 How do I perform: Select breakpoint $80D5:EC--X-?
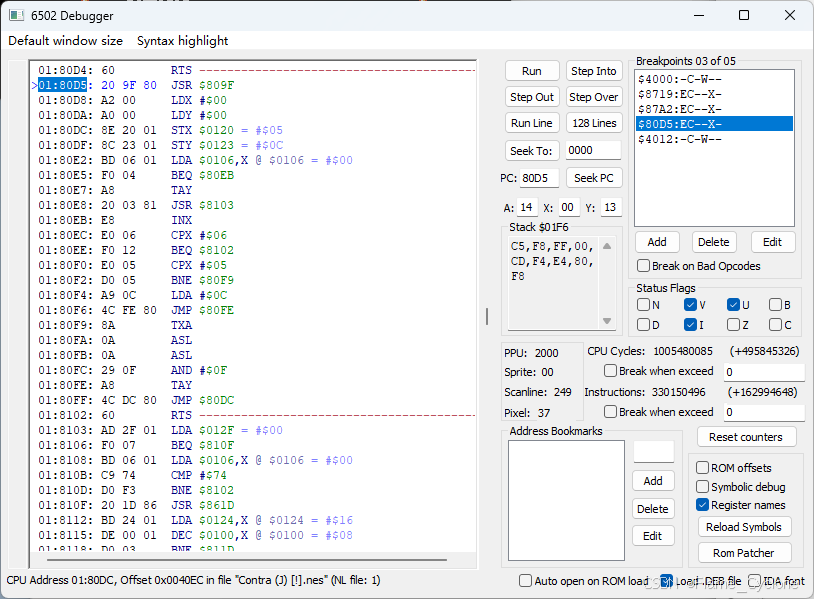(714, 124)
